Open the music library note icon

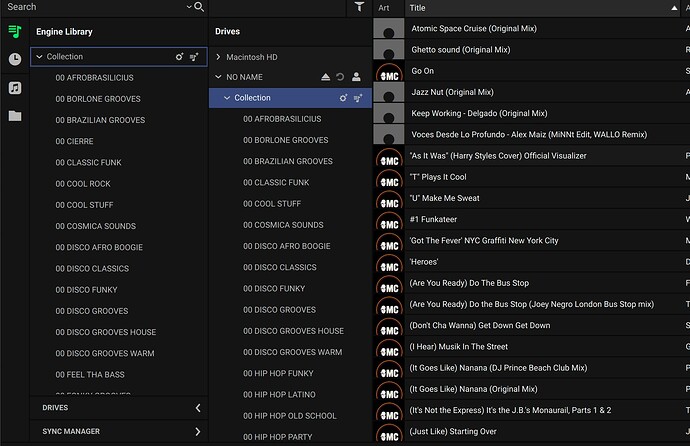(15, 88)
